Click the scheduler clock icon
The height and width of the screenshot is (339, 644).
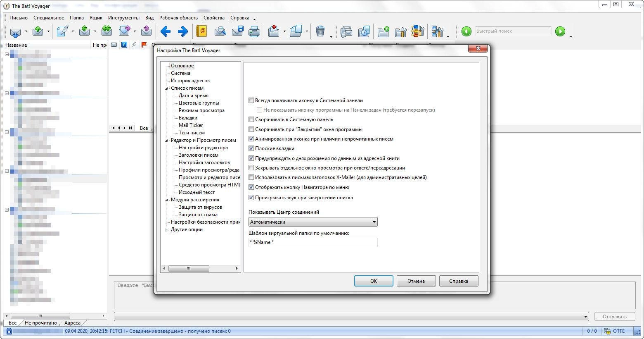click(364, 31)
